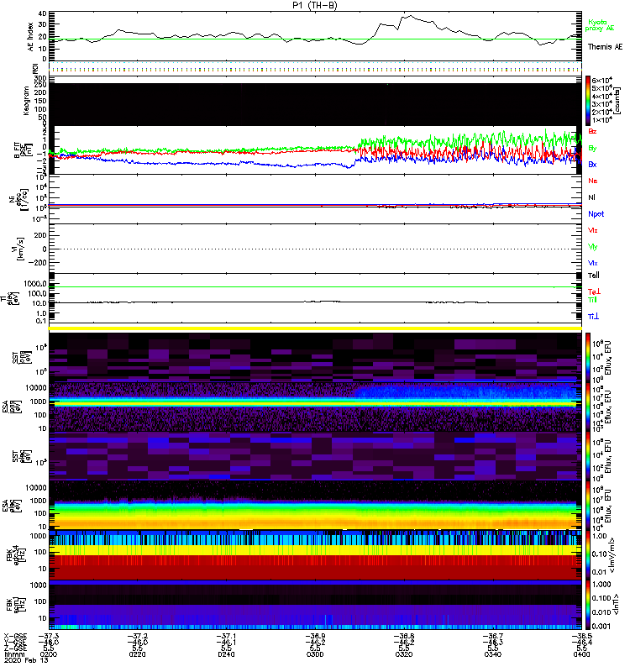Image resolution: width=630 pixels, height=672 pixels.
Task: Click the X-GSE value "-37.3"
Action: pyautogui.click(x=49, y=637)
